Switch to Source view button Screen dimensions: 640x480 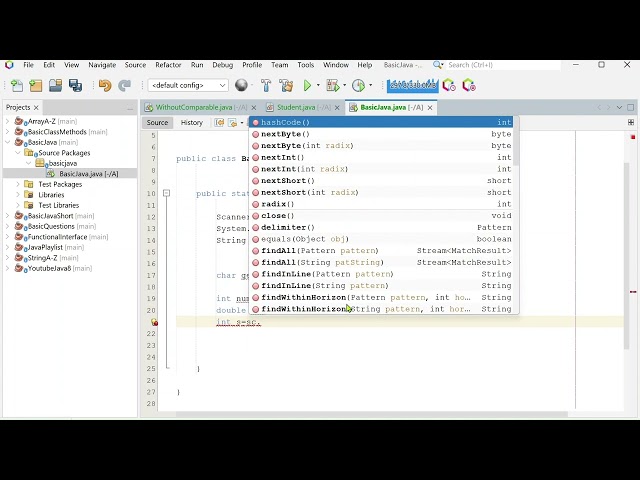click(157, 122)
